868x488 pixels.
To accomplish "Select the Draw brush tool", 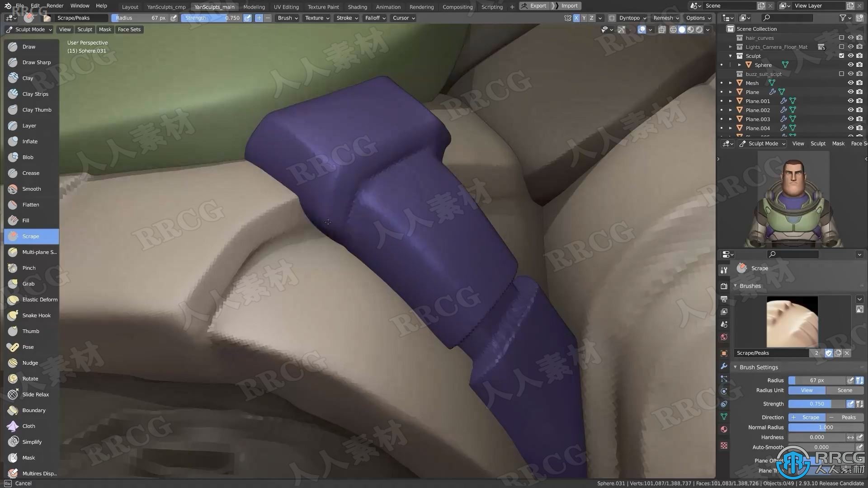I will [x=31, y=47].
